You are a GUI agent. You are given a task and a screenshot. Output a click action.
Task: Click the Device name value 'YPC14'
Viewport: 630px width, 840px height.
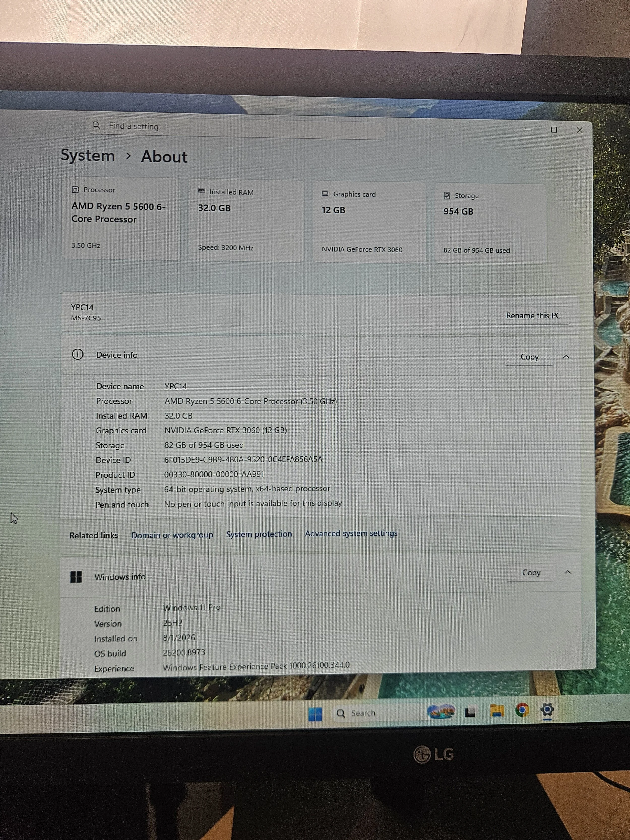(175, 386)
